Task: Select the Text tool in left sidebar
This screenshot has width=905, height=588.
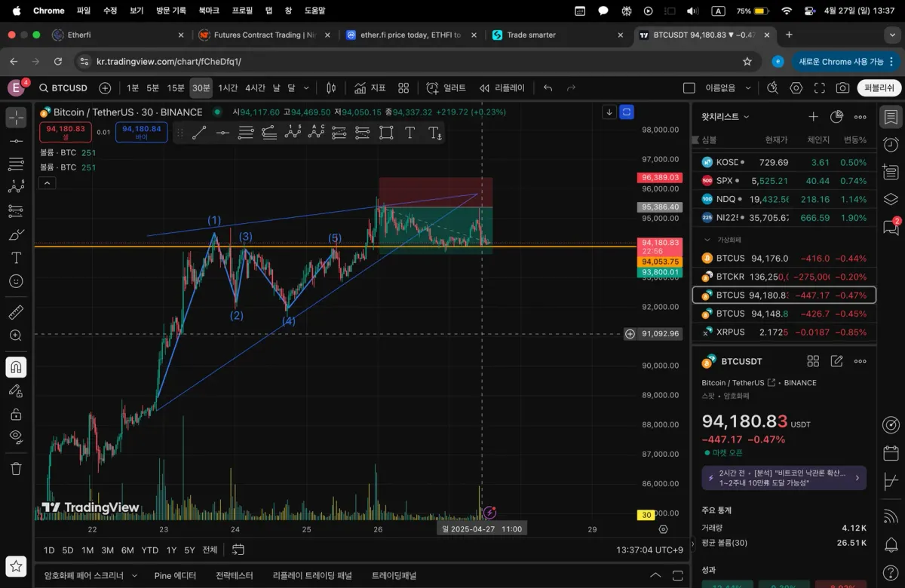Action: click(x=16, y=258)
